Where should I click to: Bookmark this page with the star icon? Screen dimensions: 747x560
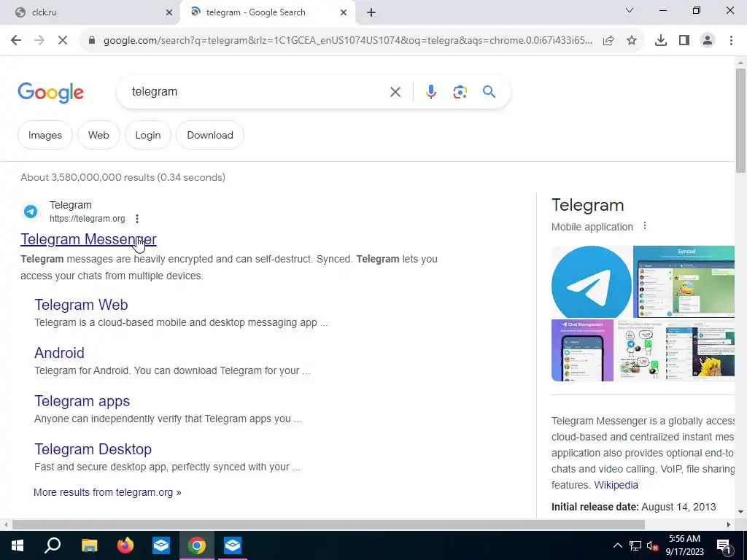pos(632,41)
